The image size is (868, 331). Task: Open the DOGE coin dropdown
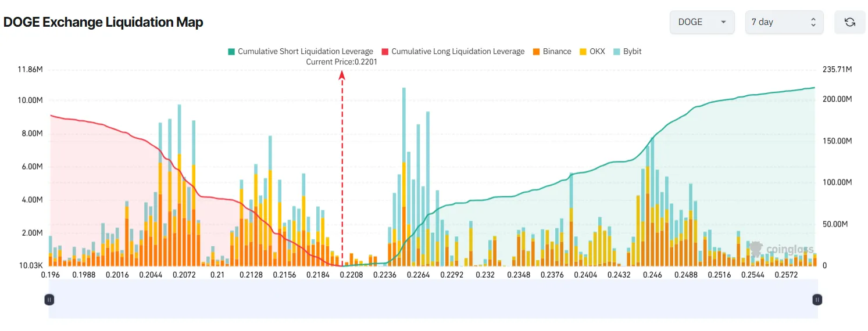pyautogui.click(x=702, y=22)
